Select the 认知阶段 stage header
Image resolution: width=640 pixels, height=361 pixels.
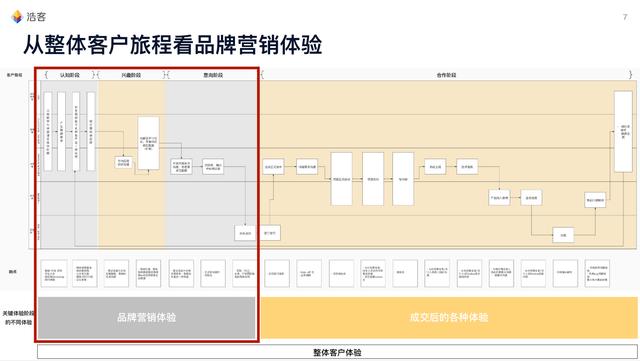point(70,75)
